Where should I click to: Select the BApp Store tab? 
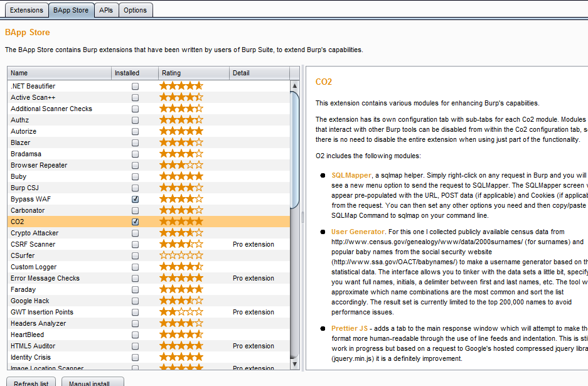pos(71,10)
